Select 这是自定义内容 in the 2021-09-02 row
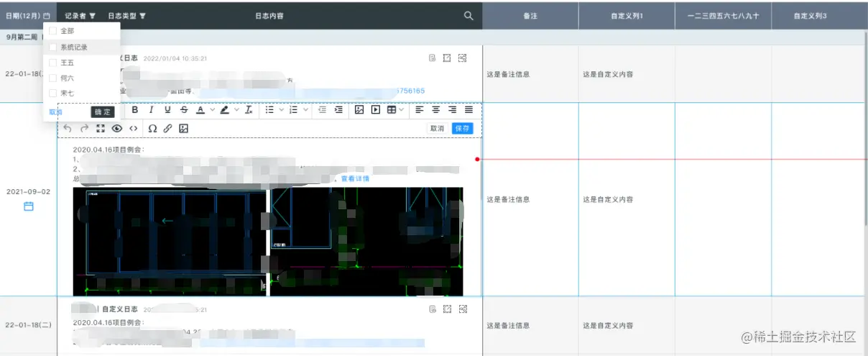868x356 pixels. tap(608, 199)
